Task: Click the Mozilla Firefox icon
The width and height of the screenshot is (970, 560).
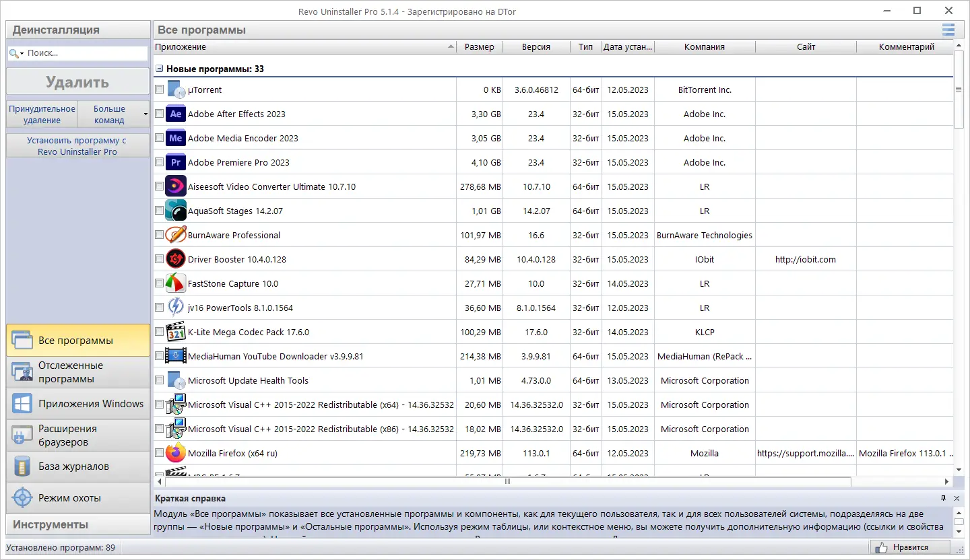Action: coord(176,453)
